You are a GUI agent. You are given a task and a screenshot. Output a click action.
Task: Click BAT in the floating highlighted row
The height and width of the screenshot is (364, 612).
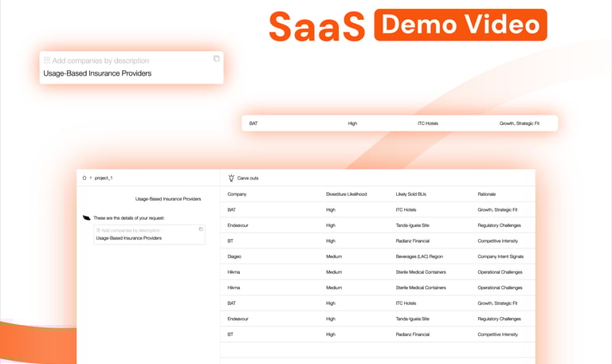pyautogui.click(x=253, y=123)
